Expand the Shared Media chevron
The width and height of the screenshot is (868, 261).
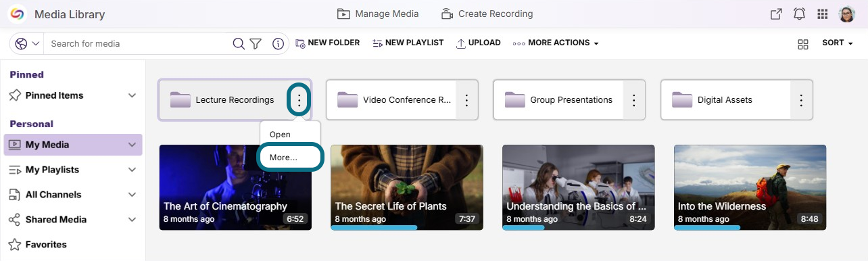coord(132,220)
